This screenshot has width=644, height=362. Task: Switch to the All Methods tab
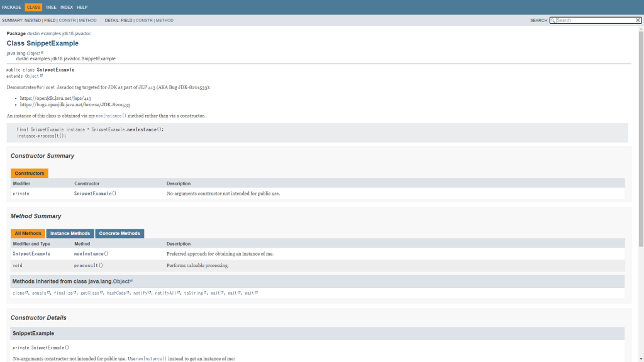coord(28,233)
